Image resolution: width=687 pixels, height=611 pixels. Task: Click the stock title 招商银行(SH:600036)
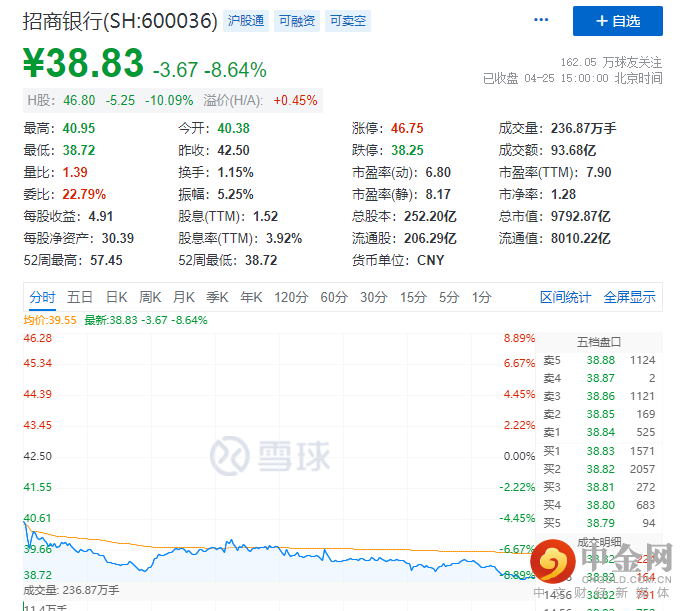[x=120, y=21]
